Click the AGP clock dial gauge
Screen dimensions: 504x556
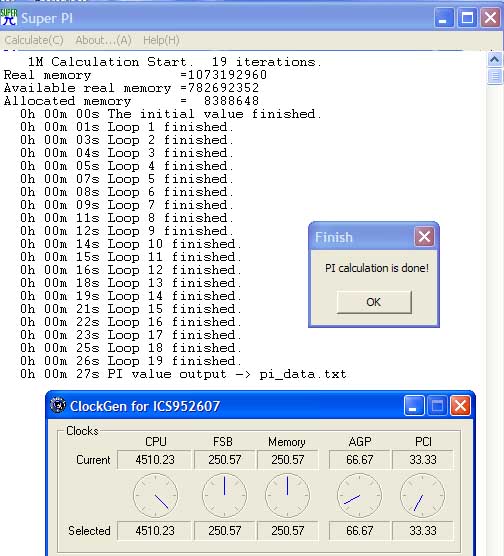coord(359,495)
